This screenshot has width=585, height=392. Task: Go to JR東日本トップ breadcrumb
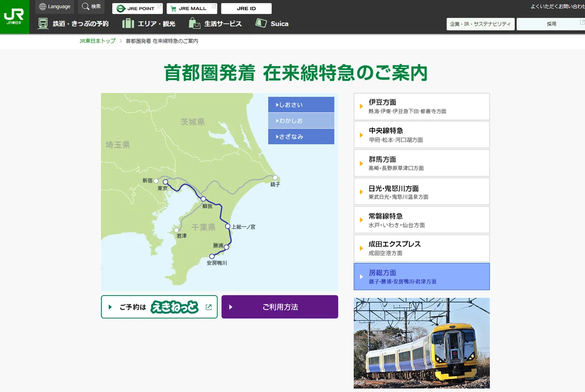coord(97,41)
